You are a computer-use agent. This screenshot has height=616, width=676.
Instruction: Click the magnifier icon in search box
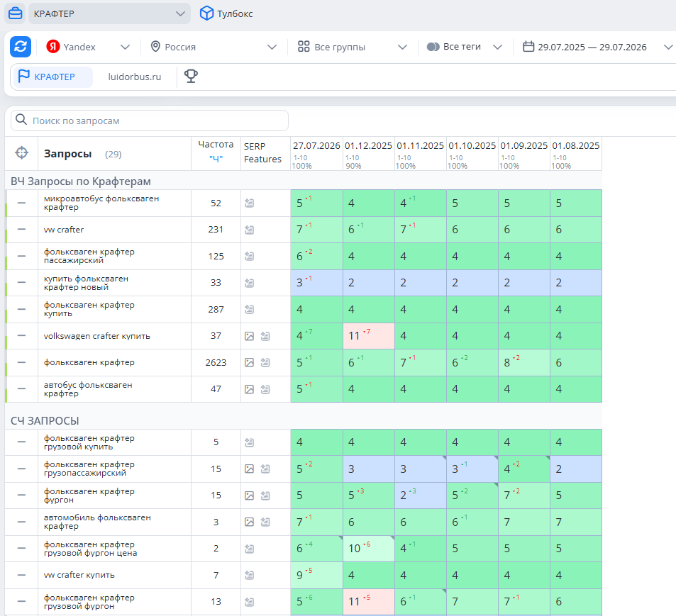pyautogui.click(x=21, y=120)
